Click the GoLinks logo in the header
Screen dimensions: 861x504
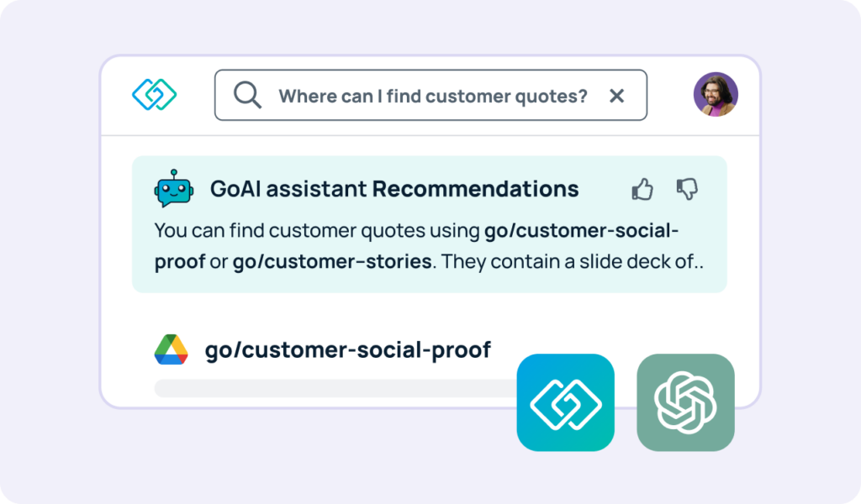tap(155, 94)
